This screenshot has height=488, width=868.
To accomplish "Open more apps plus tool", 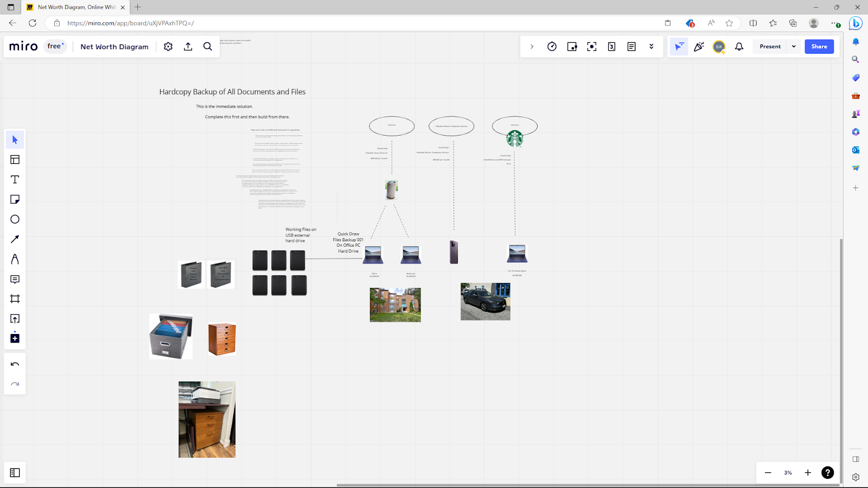I will click(x=15, y=338).
